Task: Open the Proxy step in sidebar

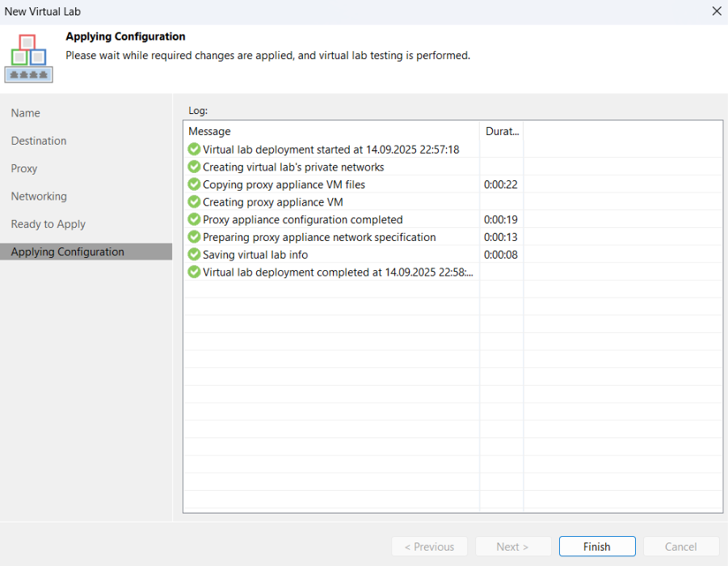Action: pyautogui.click(x=24, y=169)
